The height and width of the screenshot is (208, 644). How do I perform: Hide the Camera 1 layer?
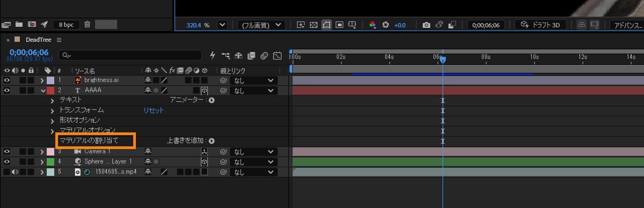(x=6, y=151)
